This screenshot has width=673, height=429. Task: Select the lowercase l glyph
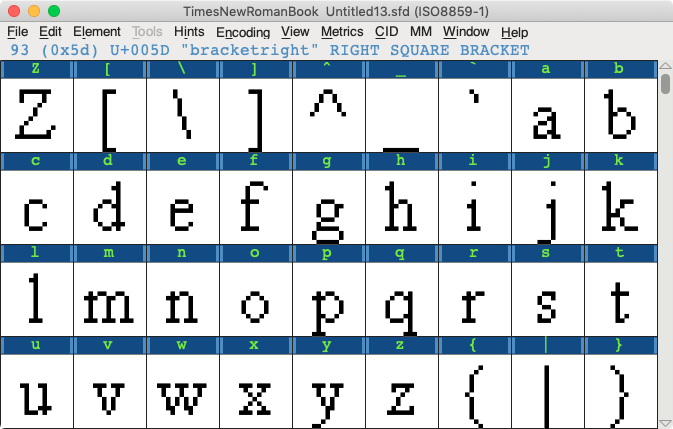tap(37, 299)
